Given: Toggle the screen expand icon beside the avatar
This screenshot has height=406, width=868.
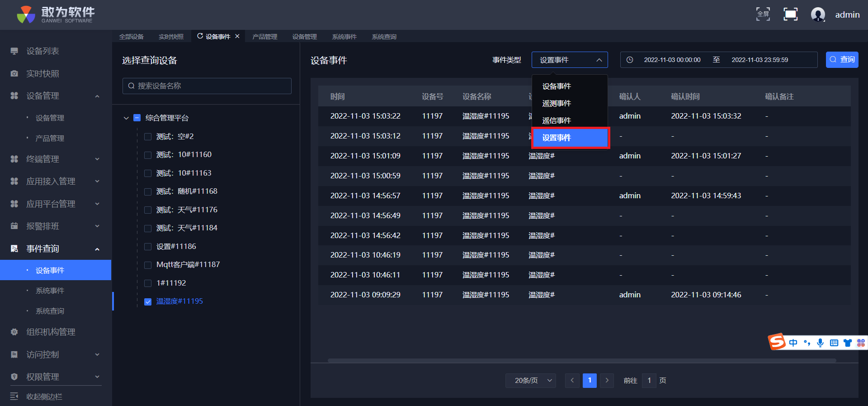Looking at the screenshot, I should (790, 14).
